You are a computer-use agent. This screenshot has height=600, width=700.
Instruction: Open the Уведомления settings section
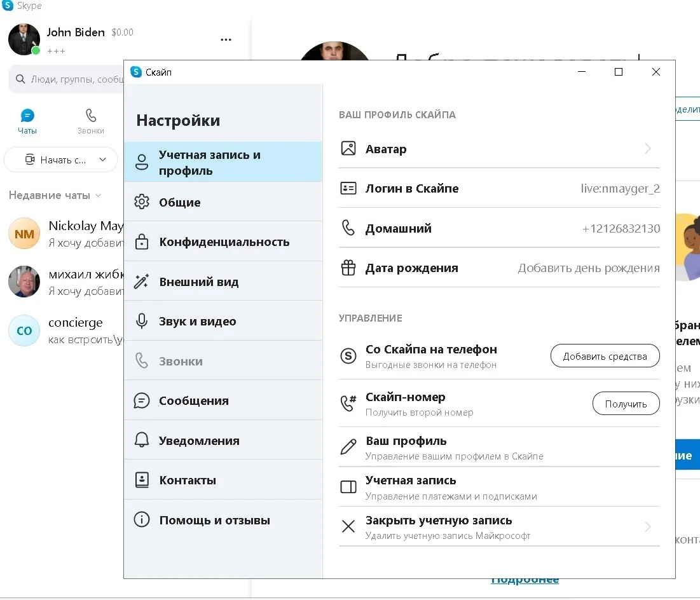(223, 440)
